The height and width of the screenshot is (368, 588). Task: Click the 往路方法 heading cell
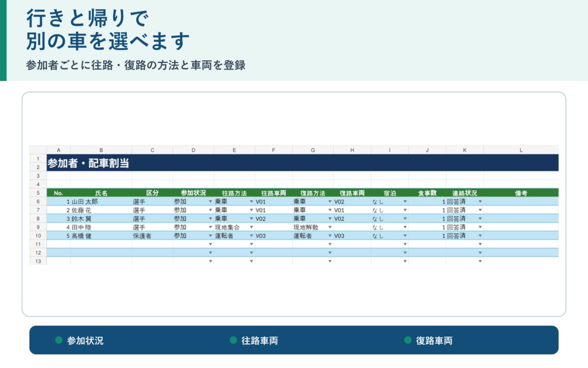[234, 193]
